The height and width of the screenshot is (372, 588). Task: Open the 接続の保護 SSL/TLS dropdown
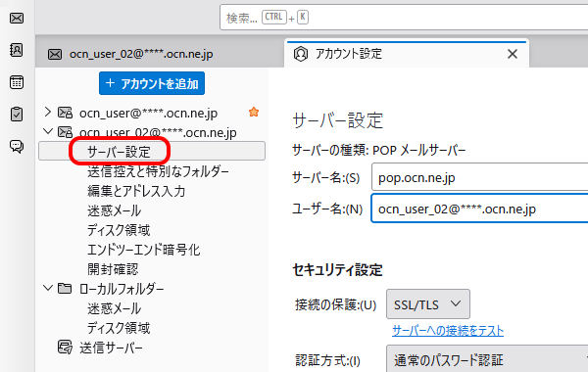[428, 304]
